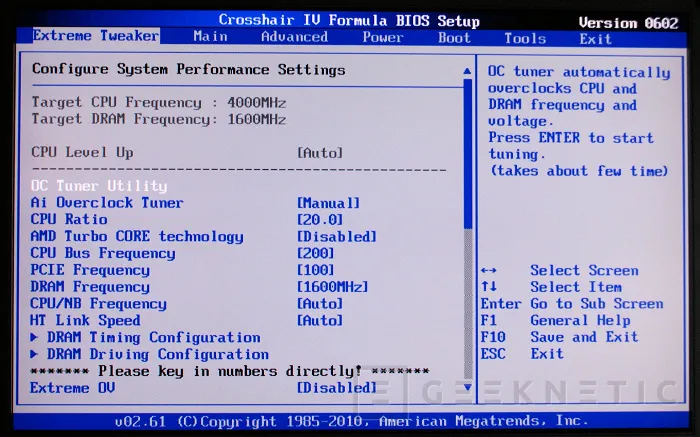This screenshot has height=437, width=700.
Task: Select the Ai Overclock Tuner label
Action: coord(107,203)
